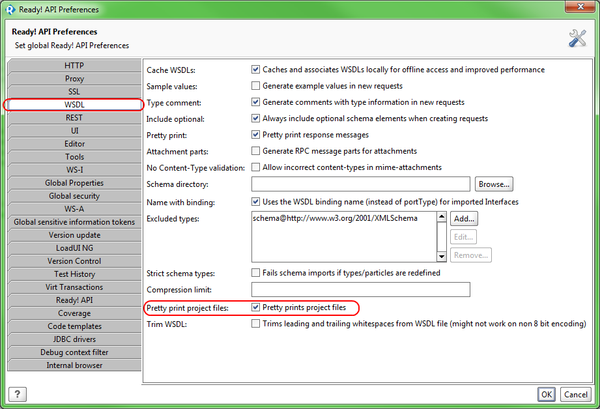Click the help question mark icon
Screen dimensions: 600x409
coord(16,394)
